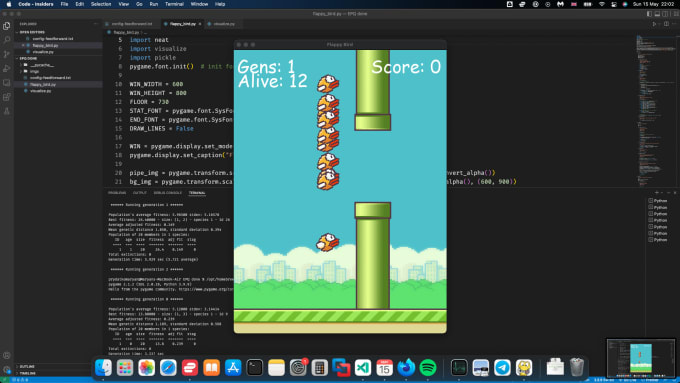
Task: Switch to config-feedforward.txt editor tab
Action: click(132, 24)
